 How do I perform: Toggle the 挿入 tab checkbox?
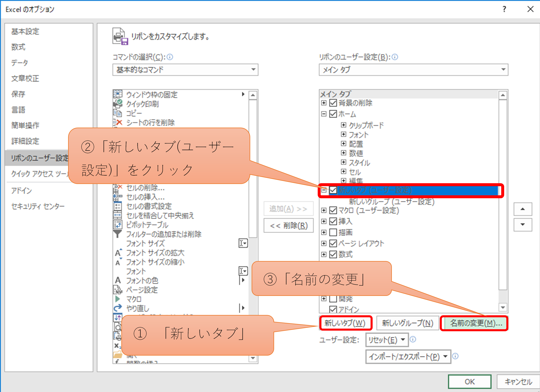333,221
